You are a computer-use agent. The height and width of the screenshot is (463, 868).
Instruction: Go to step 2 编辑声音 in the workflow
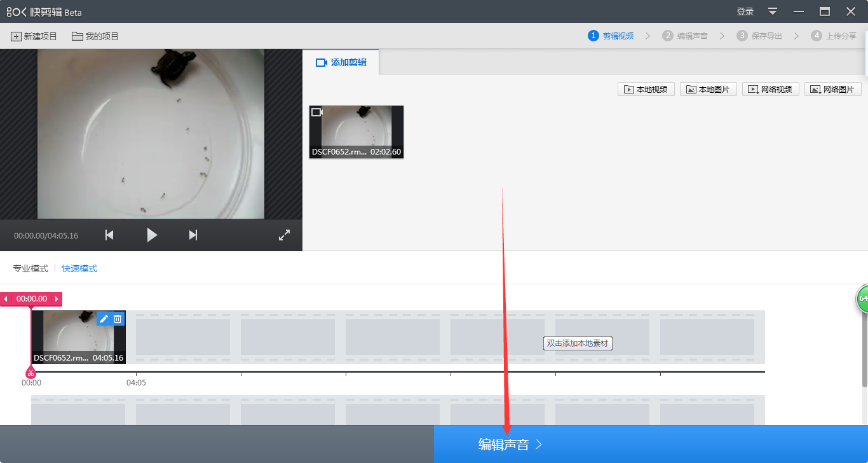point(685,36)
